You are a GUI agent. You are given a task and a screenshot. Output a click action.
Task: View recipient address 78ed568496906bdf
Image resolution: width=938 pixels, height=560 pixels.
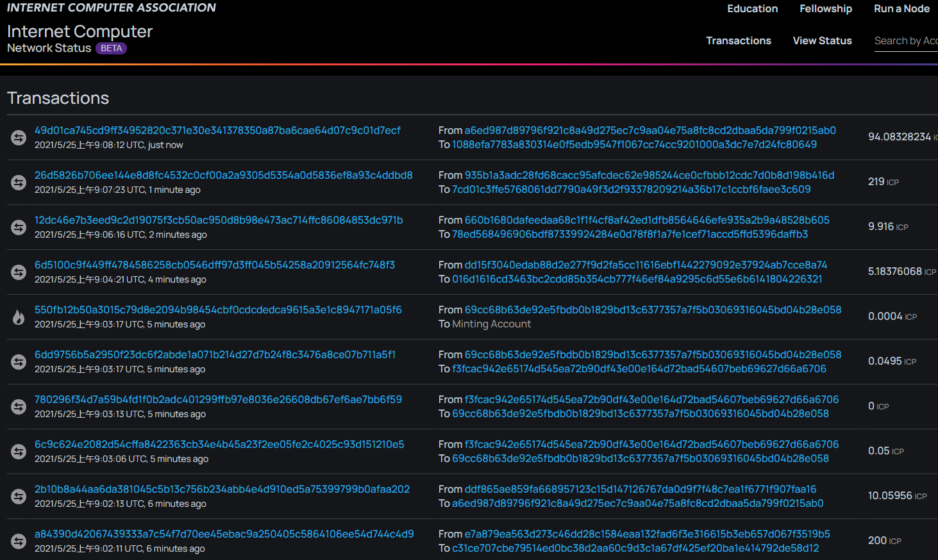click(630, 235)
